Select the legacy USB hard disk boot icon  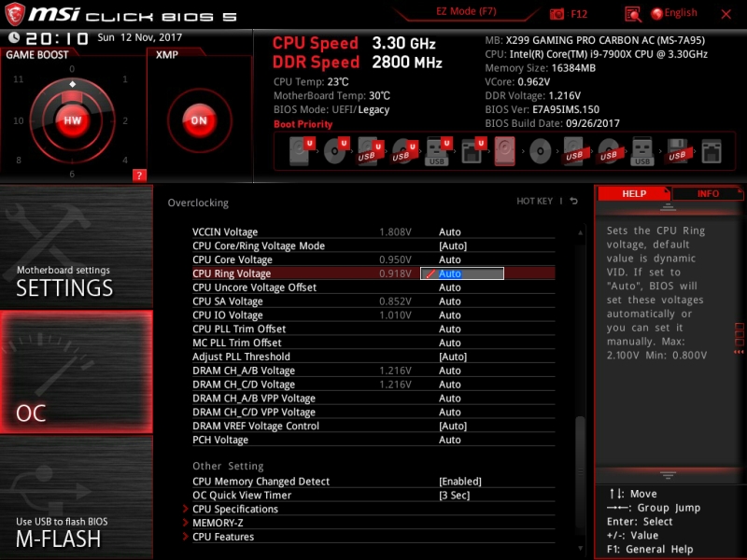point(574,151)
